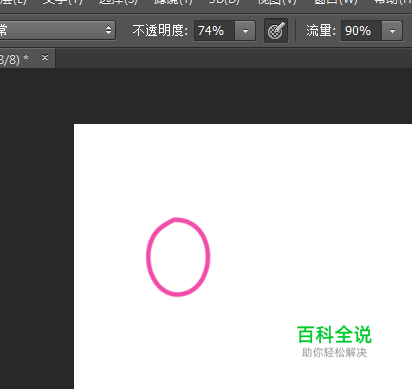
Task: Click the 不透明度 label
Action: (x=160, y=31)
